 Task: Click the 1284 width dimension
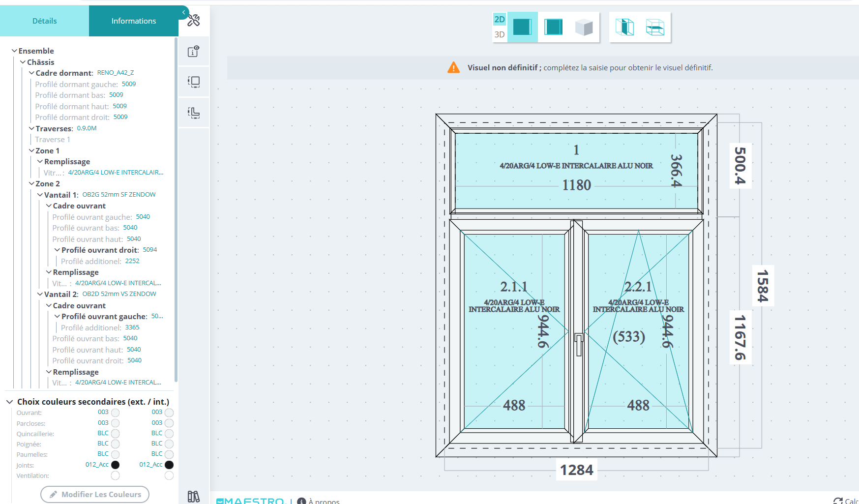click(577, 470)
